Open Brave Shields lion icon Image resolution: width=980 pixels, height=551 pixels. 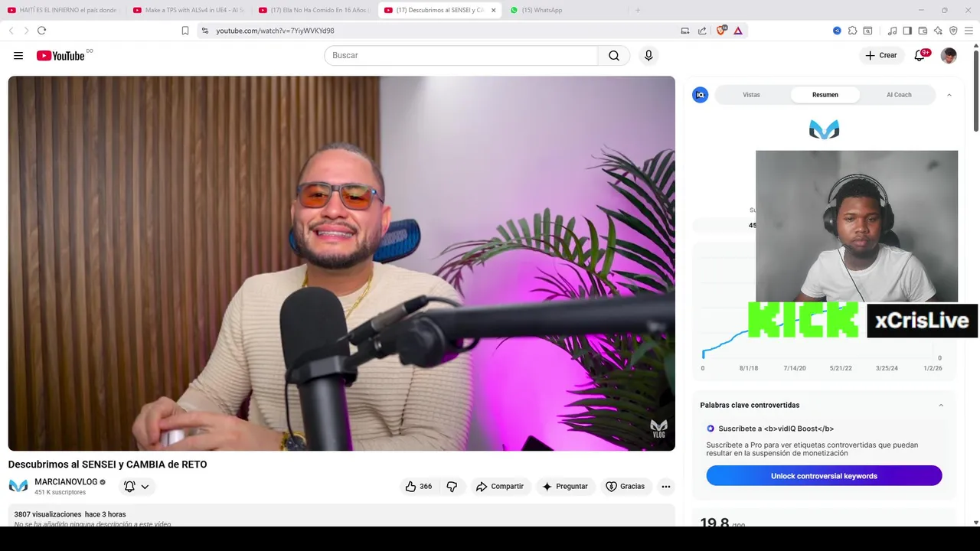tap(720, 31)
